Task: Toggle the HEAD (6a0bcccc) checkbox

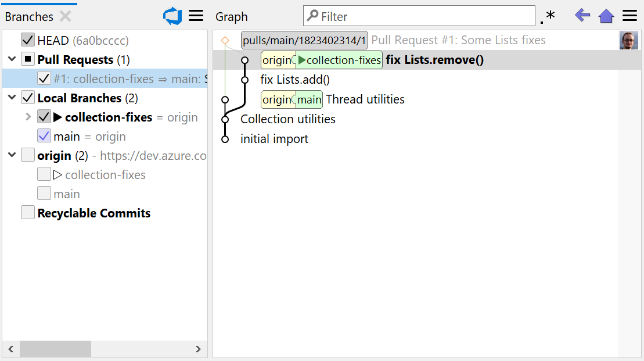Action: click(x=27, y=40)
